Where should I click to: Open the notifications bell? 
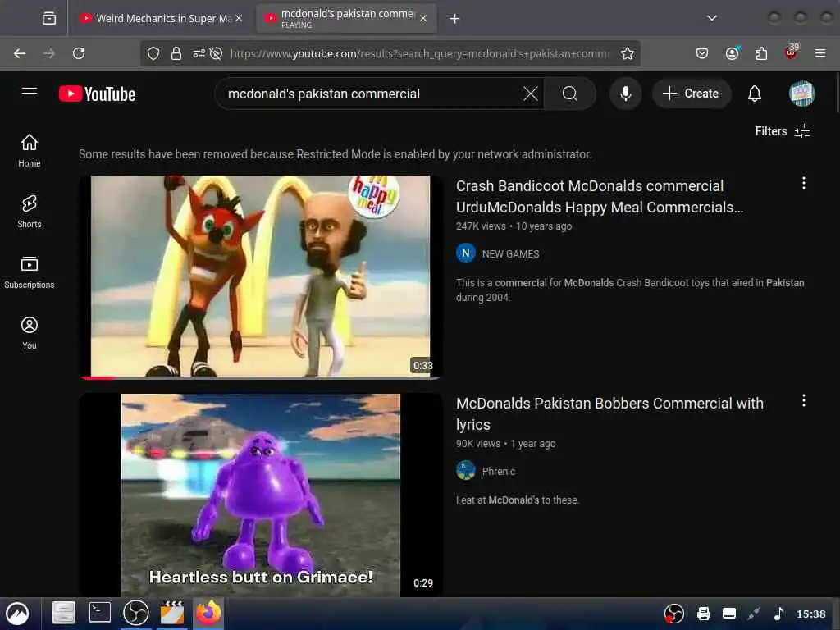point(755,94)
